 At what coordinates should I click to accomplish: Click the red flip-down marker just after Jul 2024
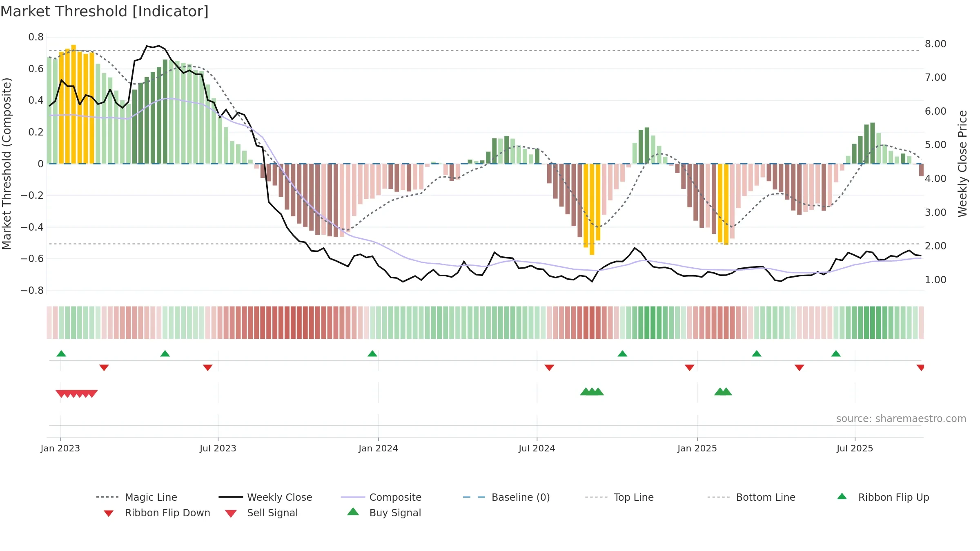coord(549,368)
